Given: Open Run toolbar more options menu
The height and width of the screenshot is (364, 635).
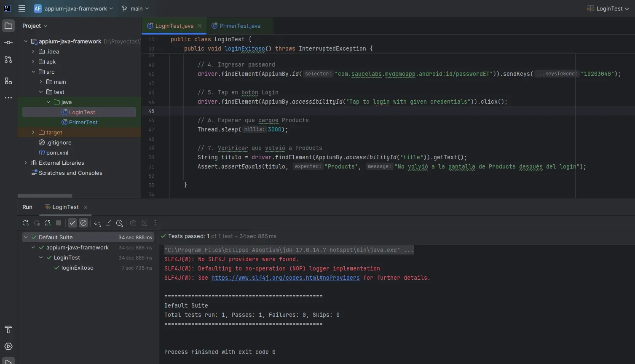Looking at the screenshot, I should tap(155, 223).
